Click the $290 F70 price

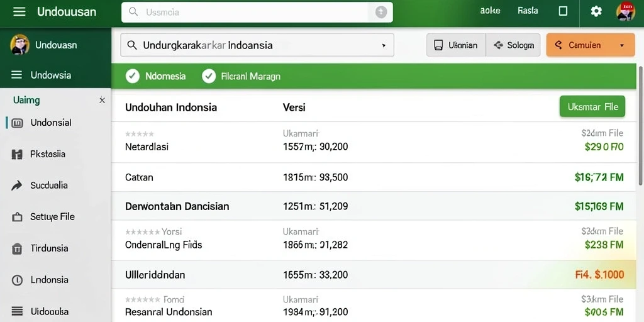pos(604,147)
